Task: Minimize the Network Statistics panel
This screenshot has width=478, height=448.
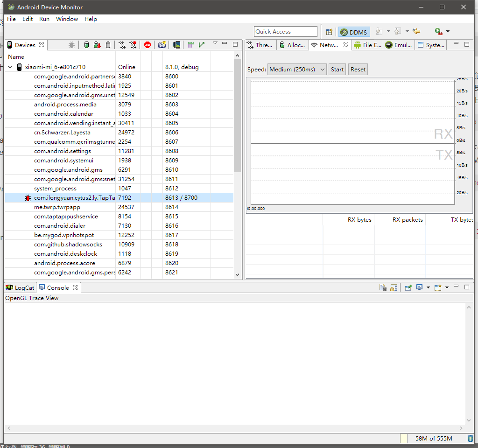Action: (x=456, y=43)
